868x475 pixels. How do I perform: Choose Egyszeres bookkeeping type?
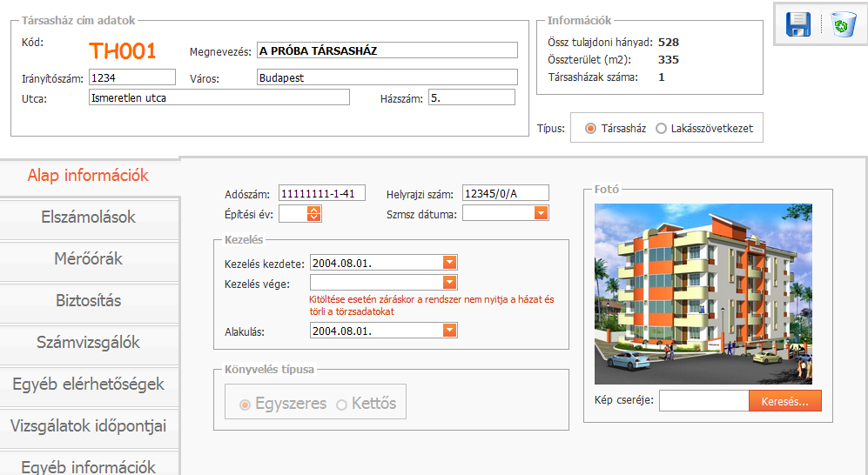[245, 405]
